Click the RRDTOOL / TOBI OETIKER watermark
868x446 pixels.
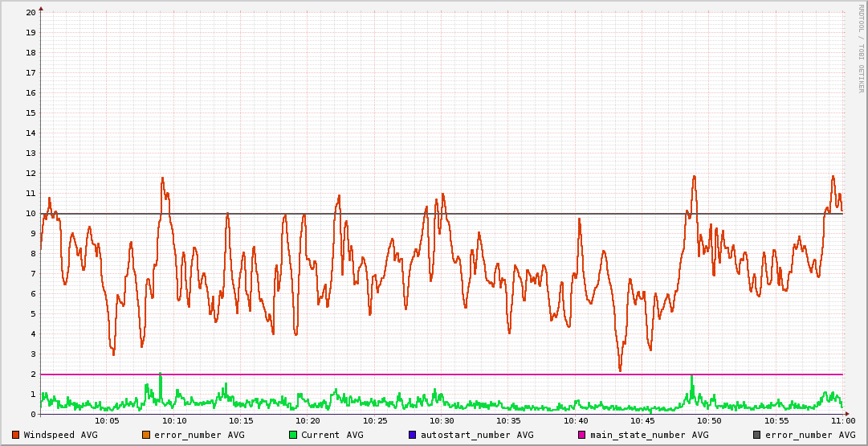[x=861, y=48]
